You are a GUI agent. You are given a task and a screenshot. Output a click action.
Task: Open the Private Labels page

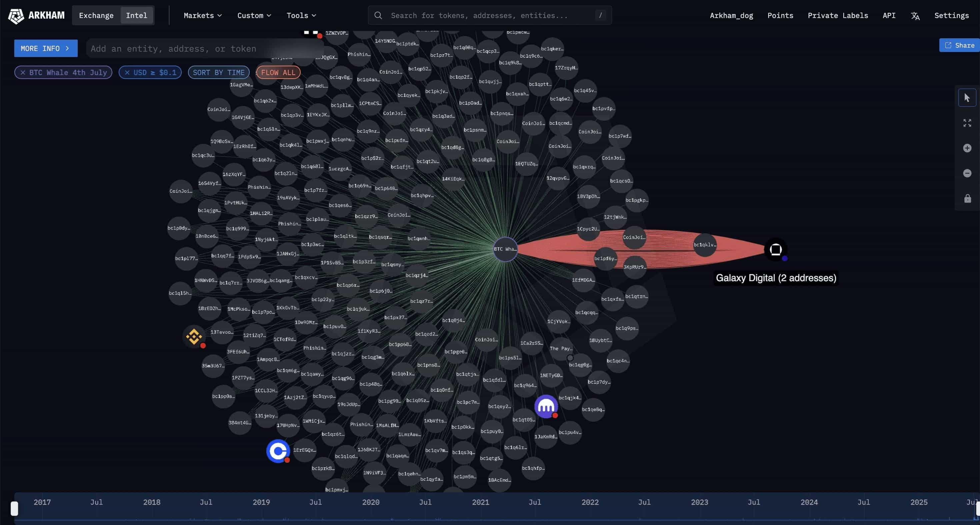point(837,16)
